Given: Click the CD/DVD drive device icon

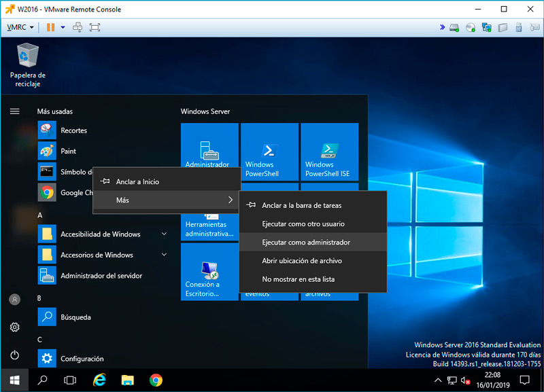Looking at the screenshot, I should click(x=471, y=27).
